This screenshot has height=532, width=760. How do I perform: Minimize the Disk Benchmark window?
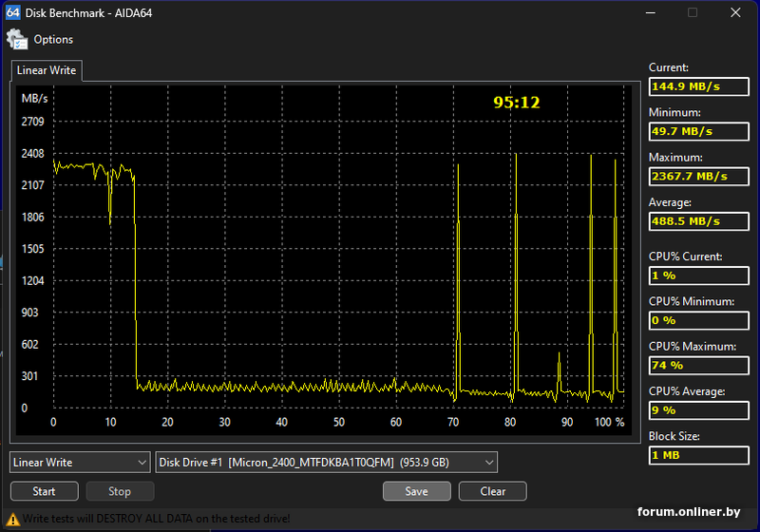click(649, 12)
